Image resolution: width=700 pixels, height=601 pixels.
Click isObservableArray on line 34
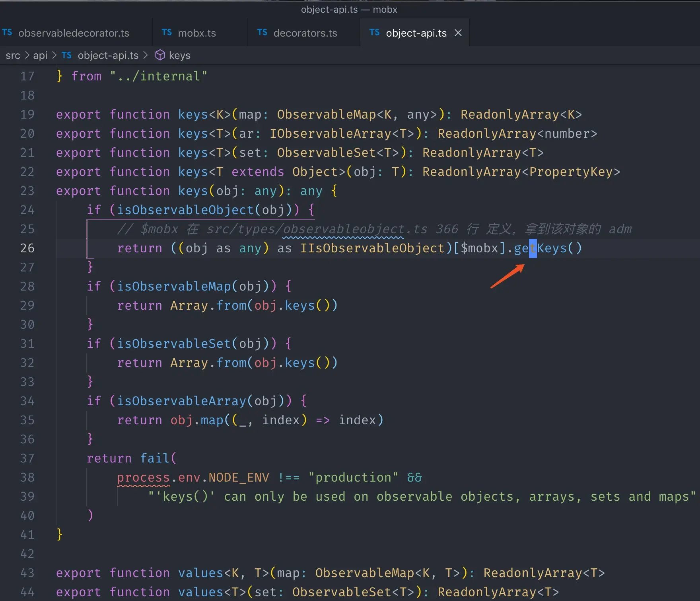181,401
